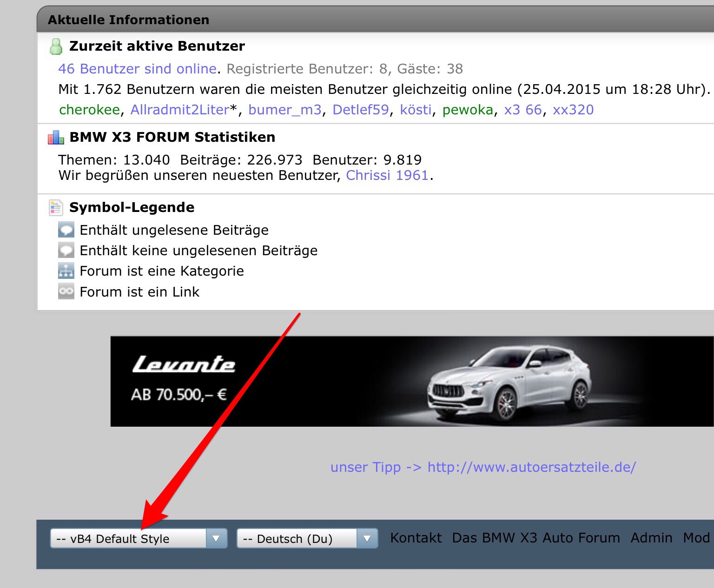Open user cherokee's profile
The width and height of the screenshot is (714, 588).
pyautogui.click(x=89, y=110)
